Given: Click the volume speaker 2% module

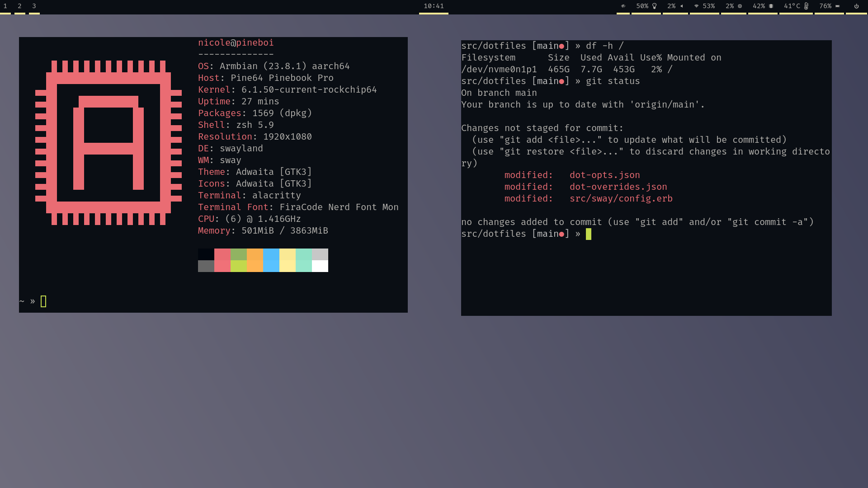Looking at the screenshot, I should coord(675,6).
